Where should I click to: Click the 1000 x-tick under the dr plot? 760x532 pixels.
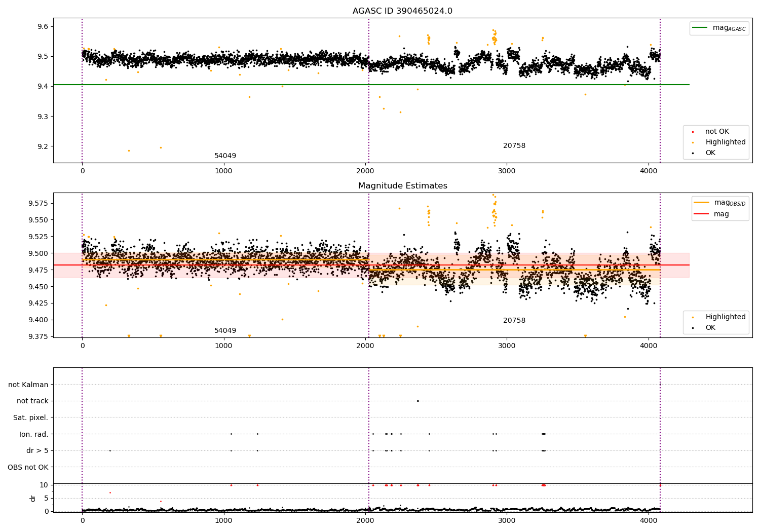tap(224, 521)
